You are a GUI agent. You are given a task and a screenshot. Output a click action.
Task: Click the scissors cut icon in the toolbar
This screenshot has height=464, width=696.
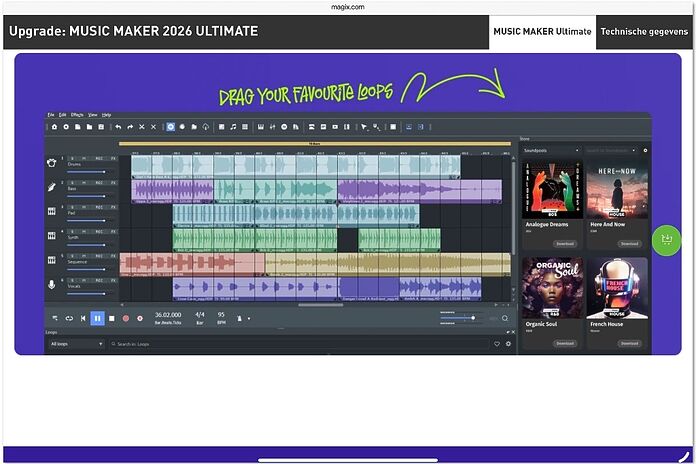pyautogui.click(x=142, y=127)
